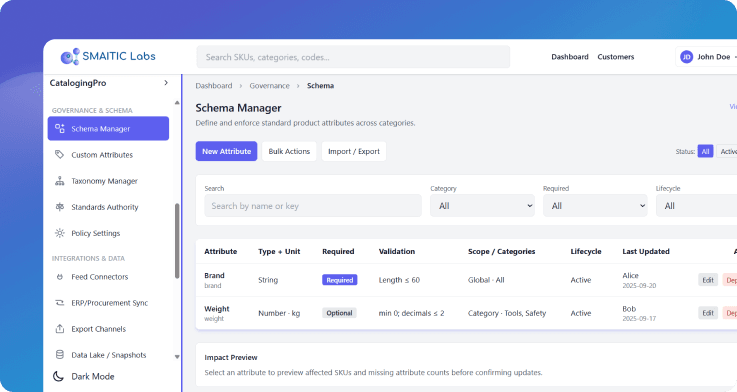Screen dimensions: 737x392
Task: Open Data Lake / Snapshots
Action: [108, 355]
